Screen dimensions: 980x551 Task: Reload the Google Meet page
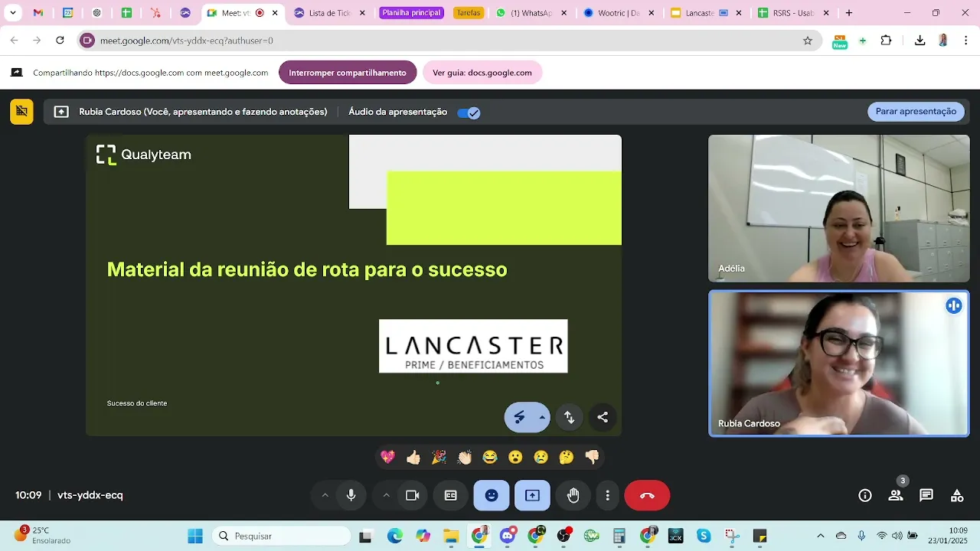click(60, 41)
